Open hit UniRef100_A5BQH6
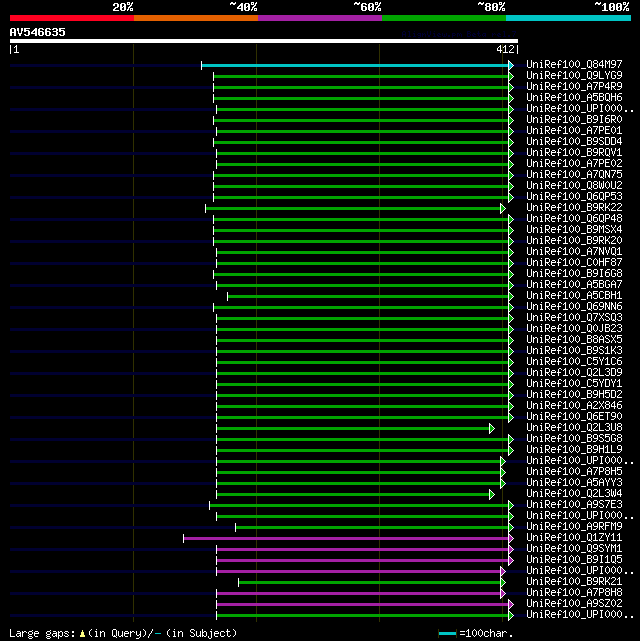The width and height of the screenshot is (640, 641). 574,98
